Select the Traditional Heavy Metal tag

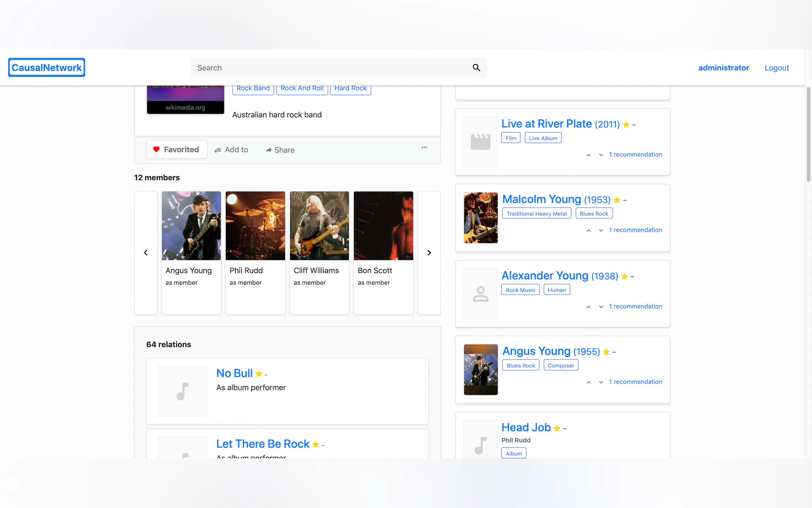pyautogui.click(x=536, y=214)
